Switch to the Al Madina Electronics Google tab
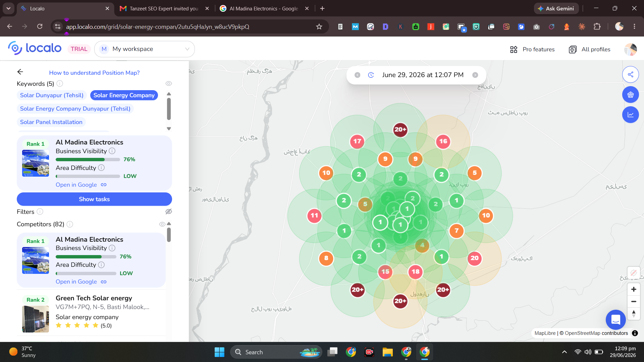The image size is (644, 362). (264, 9)
